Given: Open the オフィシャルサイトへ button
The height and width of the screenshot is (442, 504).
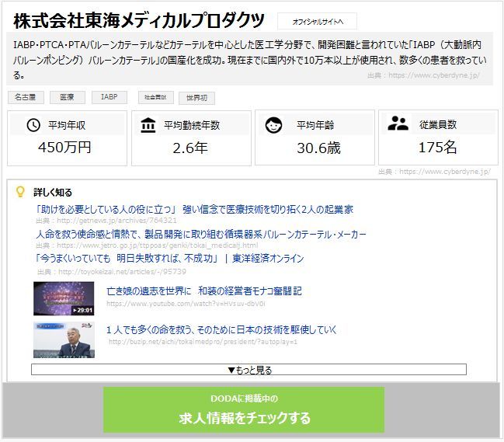Looking at the screenshot, I should click(318, 22).
